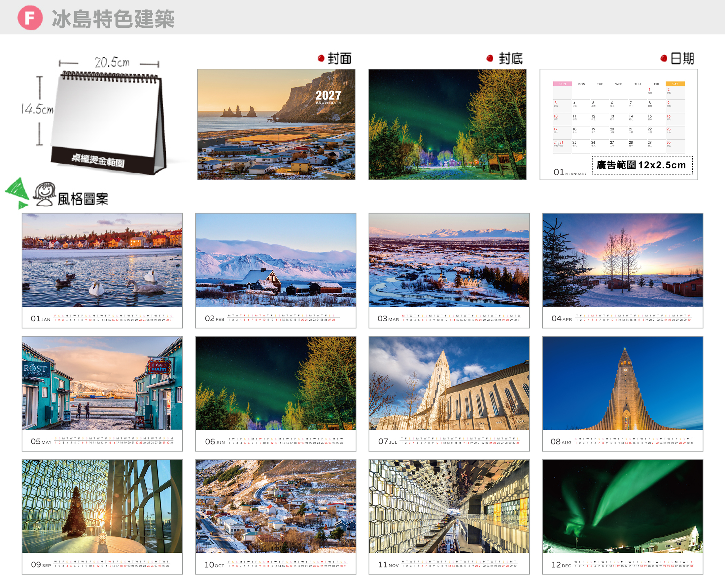725x588 pixels.
Task: Click the 廣告範圍12x2.5cm dashed box
Action: pyautogui.click(x=642, y=165)
